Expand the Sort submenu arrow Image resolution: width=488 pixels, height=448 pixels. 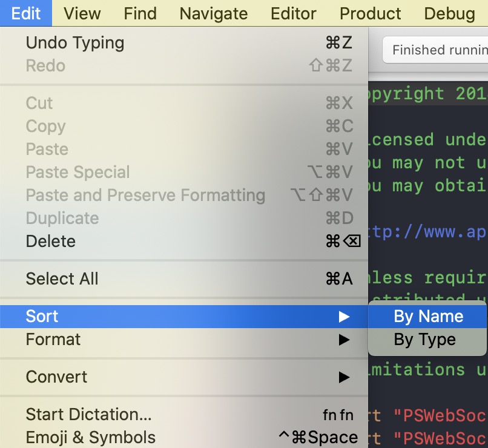pos(344,317)
